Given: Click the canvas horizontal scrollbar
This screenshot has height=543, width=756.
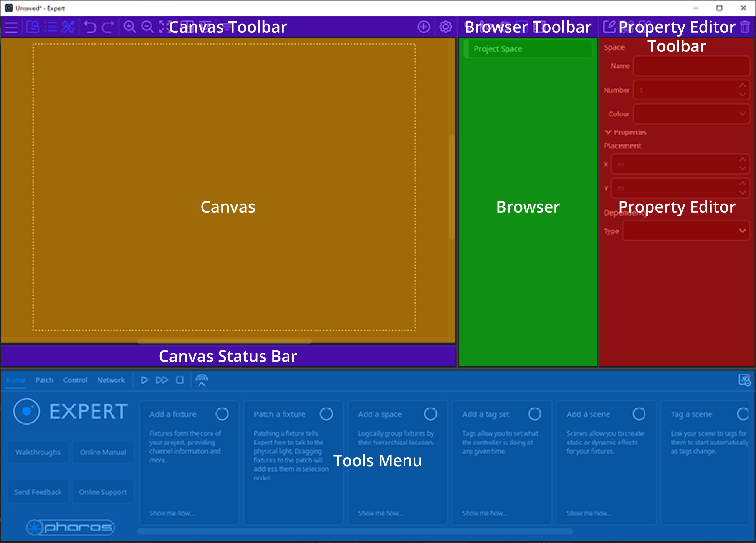Looking at the screenshot, I should coord(224,341).
